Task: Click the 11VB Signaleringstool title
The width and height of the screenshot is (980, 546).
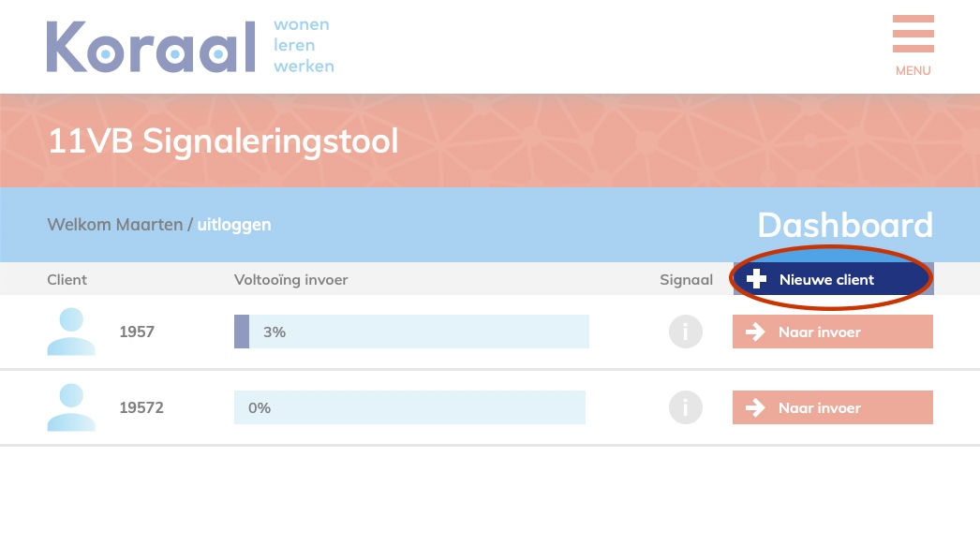Action: tap(223, 141)
